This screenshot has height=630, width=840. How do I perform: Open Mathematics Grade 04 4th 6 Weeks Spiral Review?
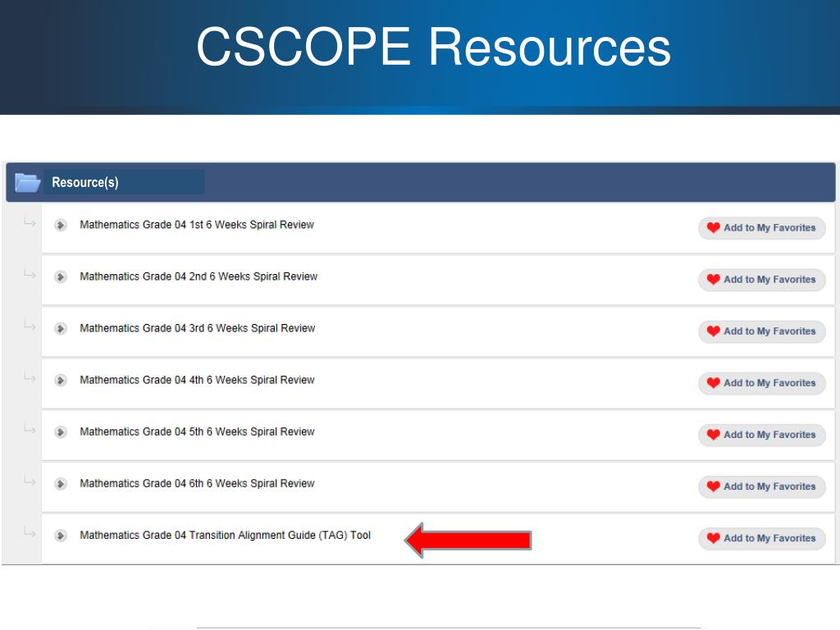point(197,380)
